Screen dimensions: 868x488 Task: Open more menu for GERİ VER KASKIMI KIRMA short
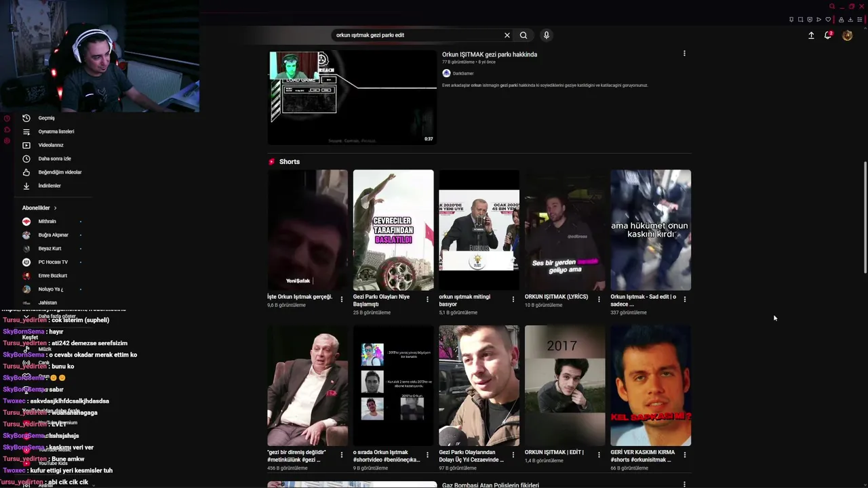[x=684, y=455]
